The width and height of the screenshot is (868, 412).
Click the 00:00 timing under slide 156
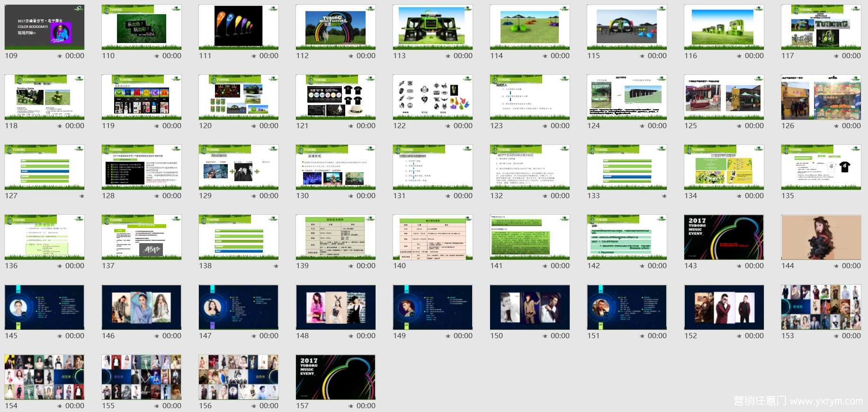coord(269,406)
